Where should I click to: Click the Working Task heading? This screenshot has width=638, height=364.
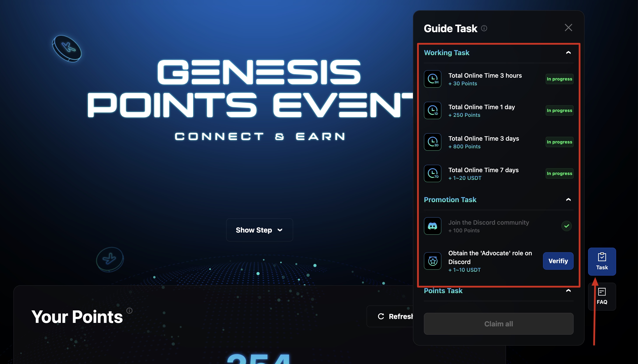click(x=447, y=53)
